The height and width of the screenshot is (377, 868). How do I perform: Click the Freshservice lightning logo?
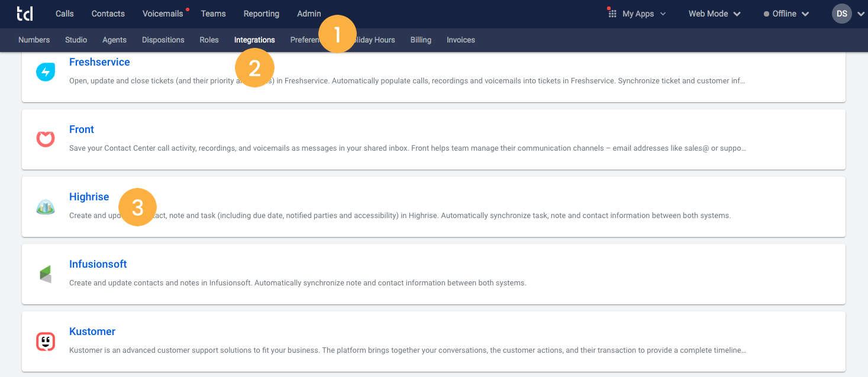click(x=46, y=72)
